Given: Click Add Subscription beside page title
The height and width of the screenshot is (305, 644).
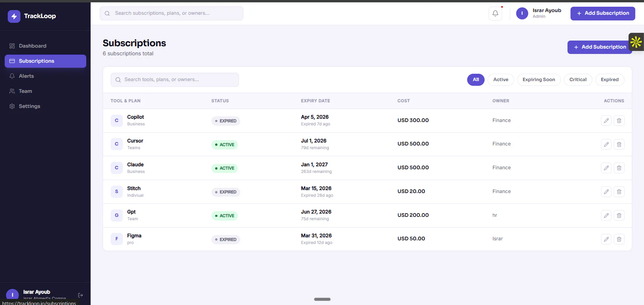Looking at the screenshot, I should (600, 47).
